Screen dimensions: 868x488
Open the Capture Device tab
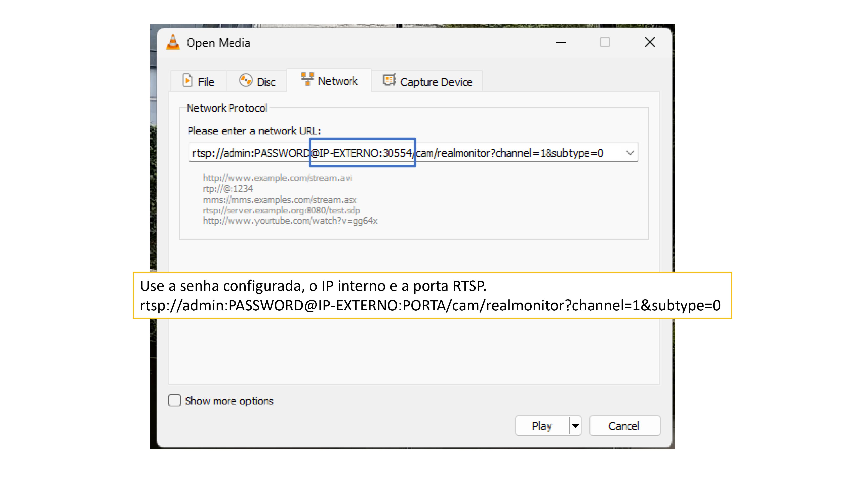(x=436, y=82)
